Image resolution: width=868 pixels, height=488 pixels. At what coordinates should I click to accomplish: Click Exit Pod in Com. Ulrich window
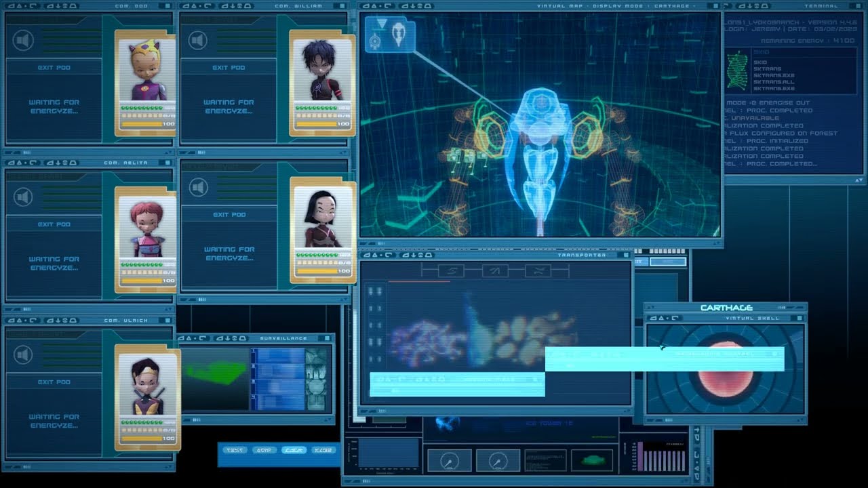click(54, 382)
